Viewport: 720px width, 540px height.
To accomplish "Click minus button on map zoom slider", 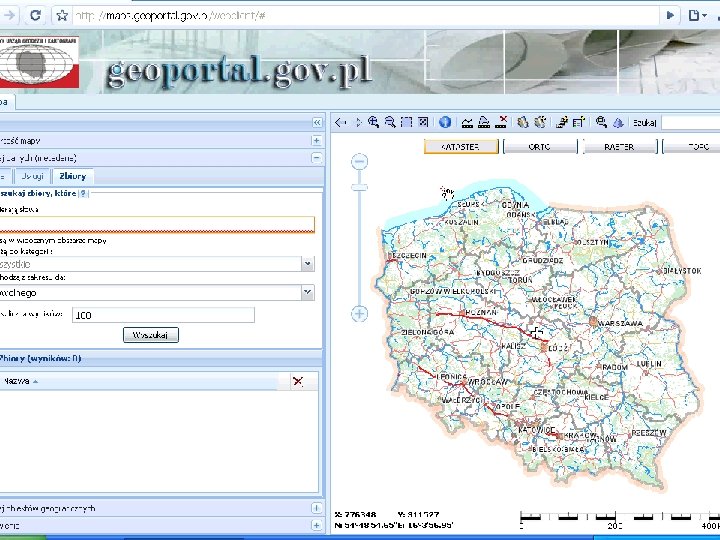I will pyautogui.click(x=360, y=162).
